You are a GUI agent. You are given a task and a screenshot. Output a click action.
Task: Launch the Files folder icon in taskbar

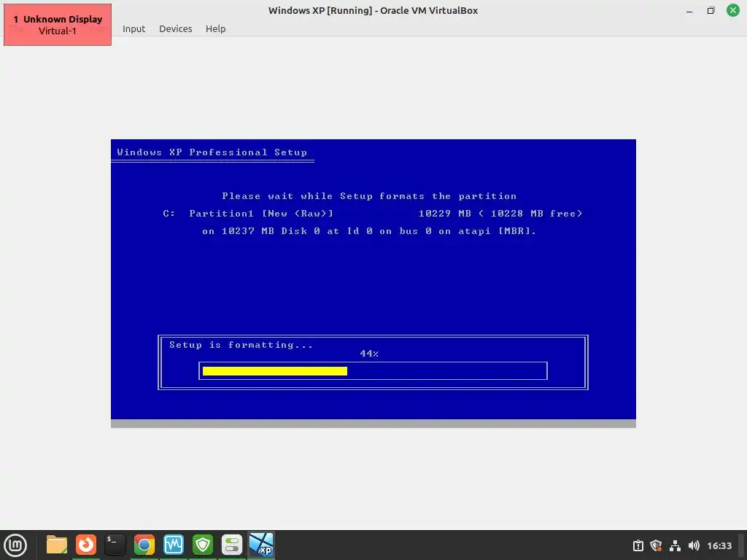(57, 545)
